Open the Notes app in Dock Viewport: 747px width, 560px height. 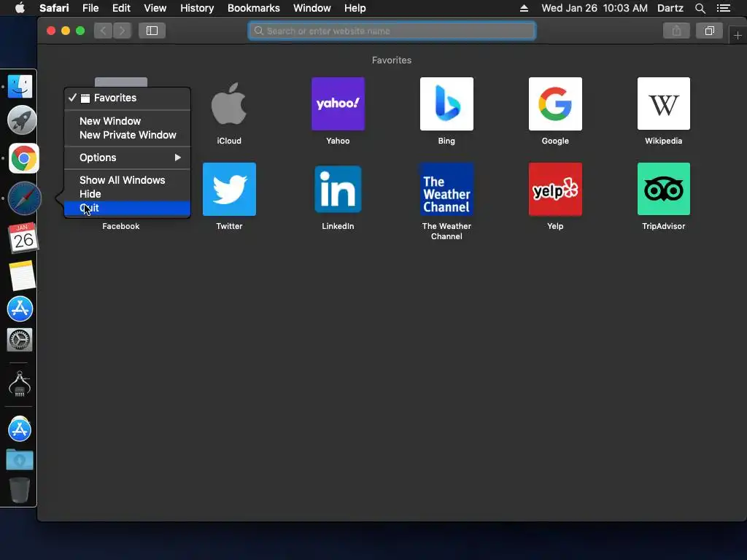tap(22, 275)
